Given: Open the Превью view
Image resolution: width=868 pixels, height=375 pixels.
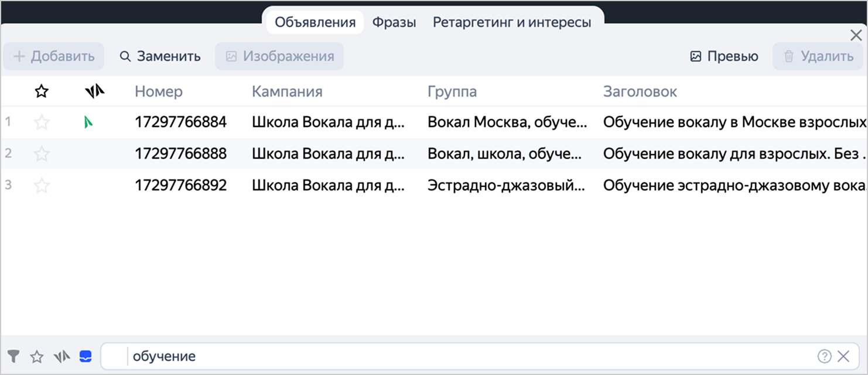Looking at the screenshot, I should (x=724, y=56).
